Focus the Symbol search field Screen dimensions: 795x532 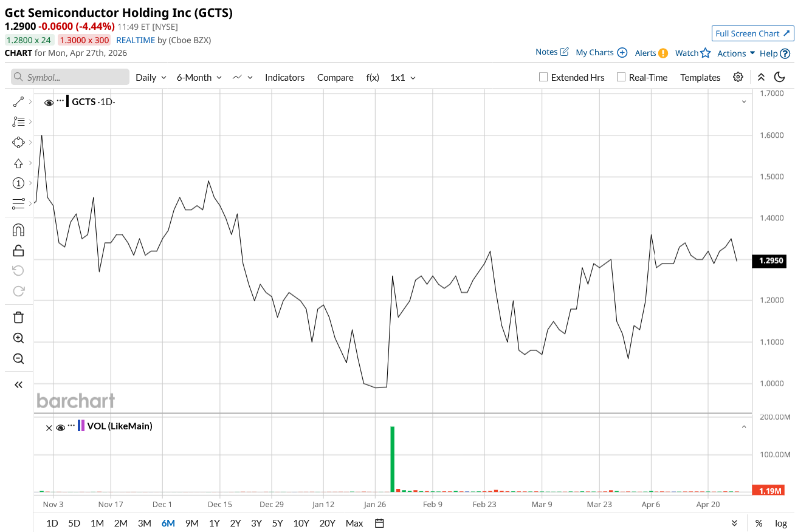tap(71, 77)
